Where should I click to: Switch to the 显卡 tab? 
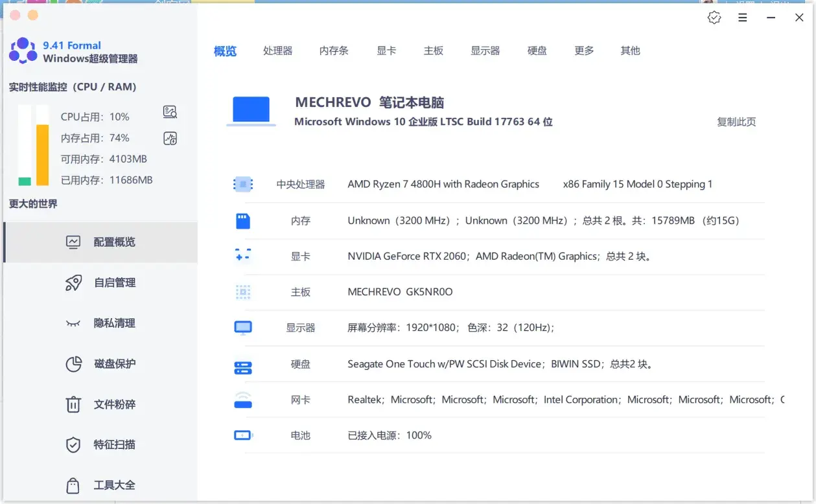coord(386,51)
